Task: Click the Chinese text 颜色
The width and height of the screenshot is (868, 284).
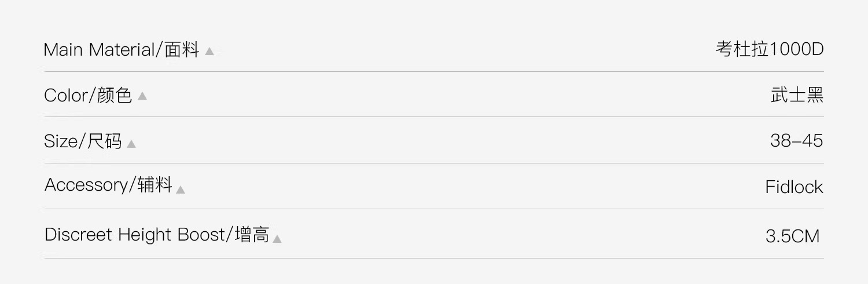Action: click(115, 96)
